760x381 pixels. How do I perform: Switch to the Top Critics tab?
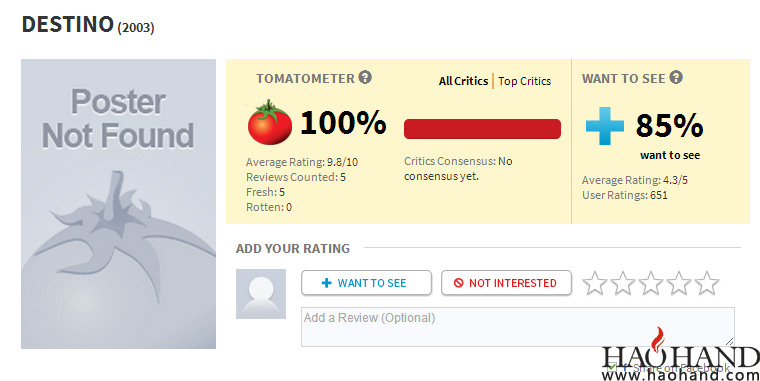524,81
